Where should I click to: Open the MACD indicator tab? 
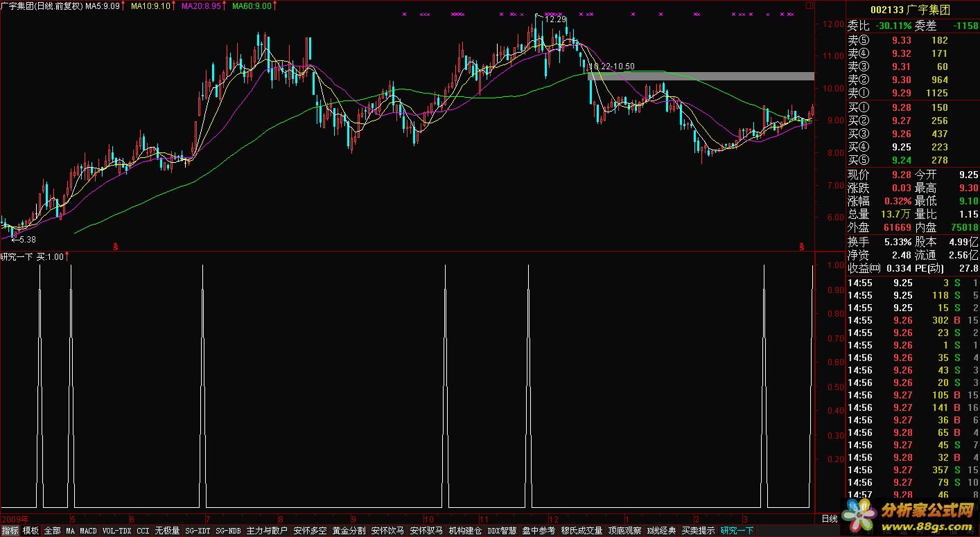pos(89,531)
